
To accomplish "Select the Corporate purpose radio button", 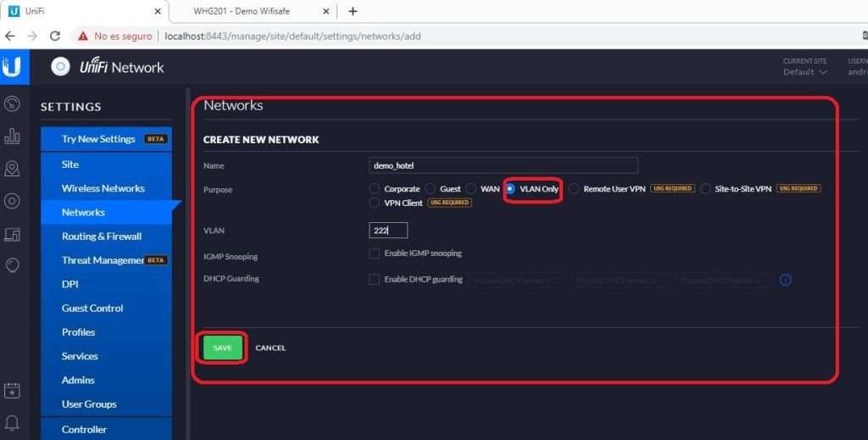I will (x=374, y=189).
